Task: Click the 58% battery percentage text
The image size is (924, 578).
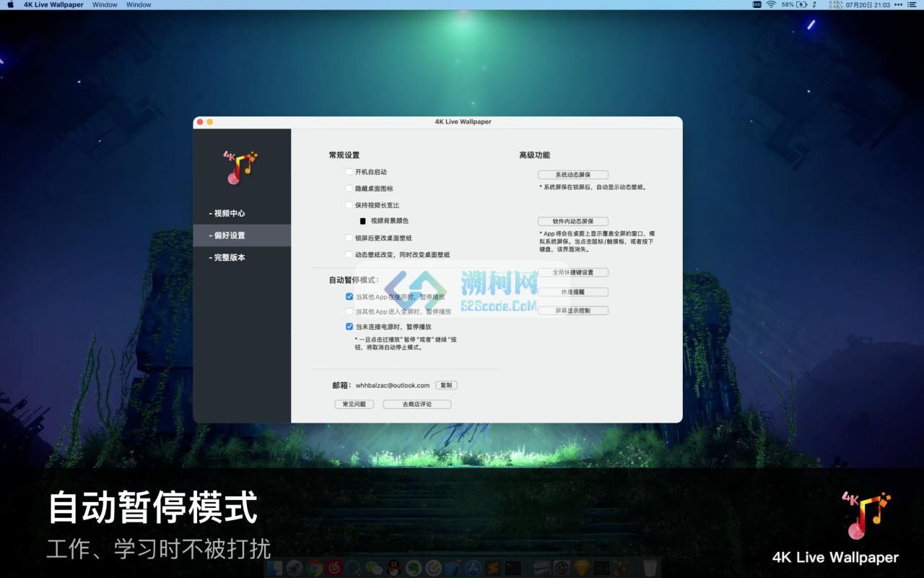Action: click(788, 4)
